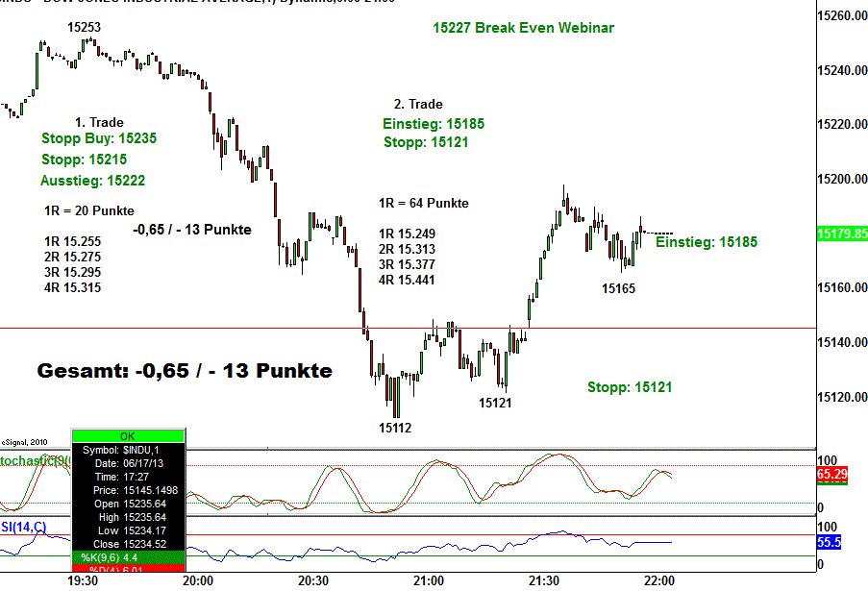Viewport: 868px width, 591px height.
Task: Click the 'Gesamt: -0,65 / - 13 Punkte' text
Action: (184, 371)
